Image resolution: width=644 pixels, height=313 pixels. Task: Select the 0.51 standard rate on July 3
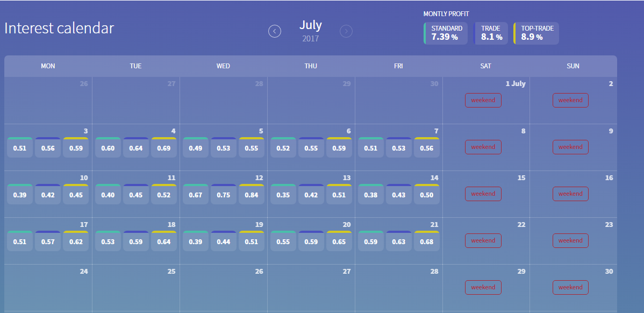[20, 148]
